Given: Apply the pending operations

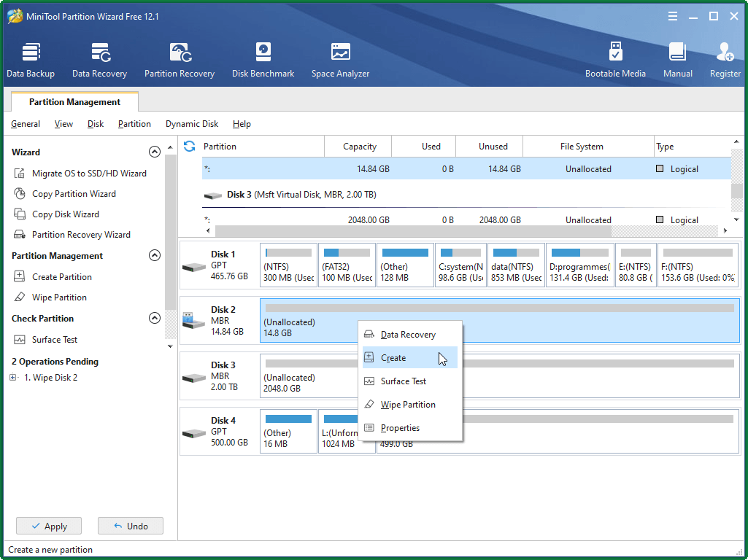Looking at the screenshot, I should [x=49, y=526].
